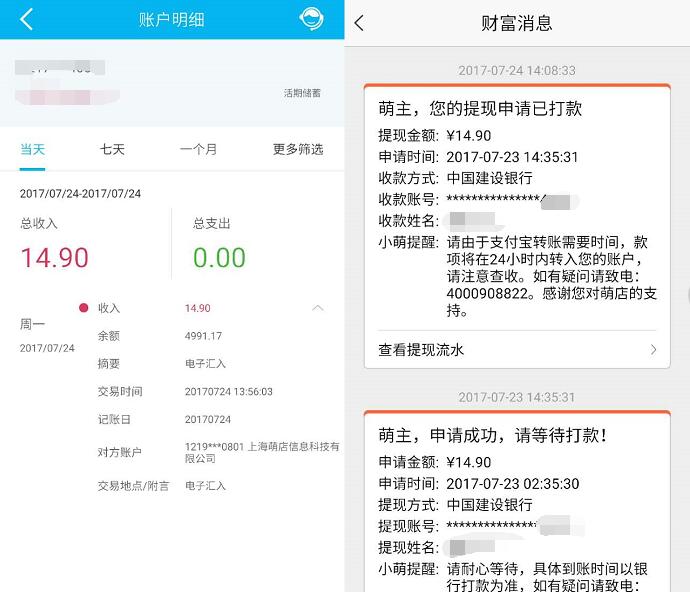This screenshot has width=690, height=592.
Task: Click the 总收入 total 14.90
Action: click(55, 257)
